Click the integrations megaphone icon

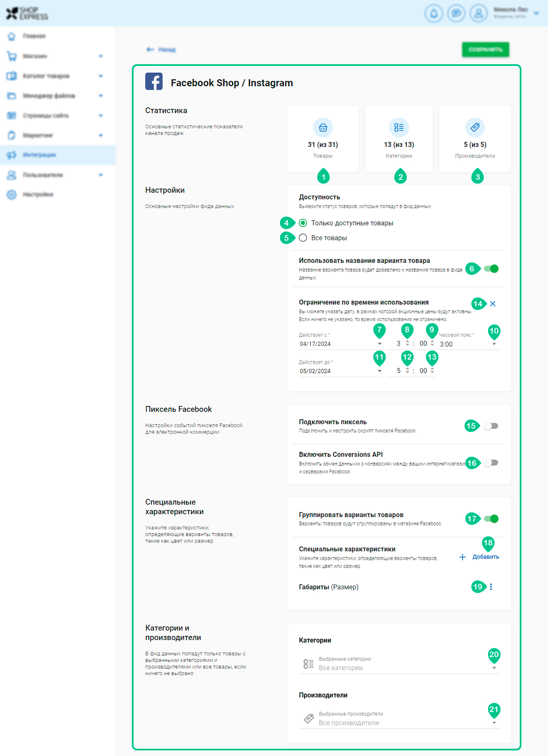click(x=12, y=155)
